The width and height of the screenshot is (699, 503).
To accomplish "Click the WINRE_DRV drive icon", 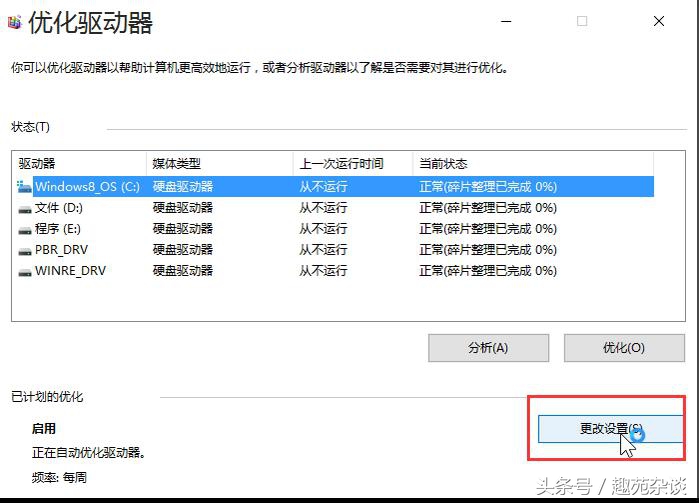I will click(25, 272).
